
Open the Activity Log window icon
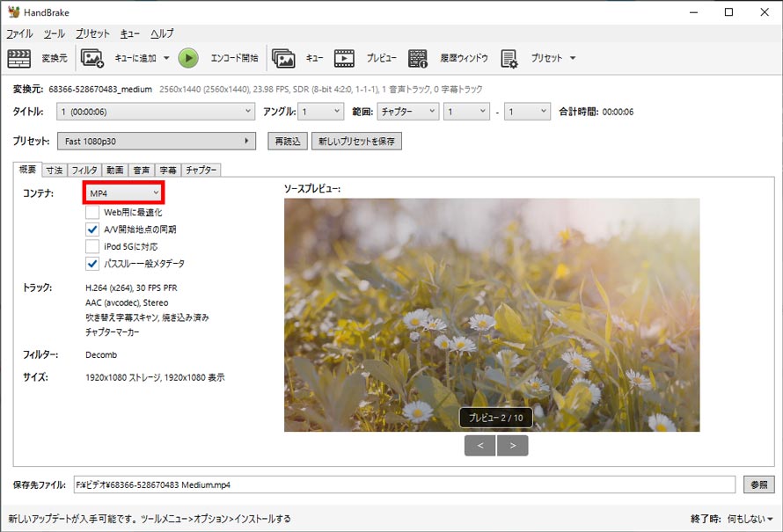click(418, 58)
